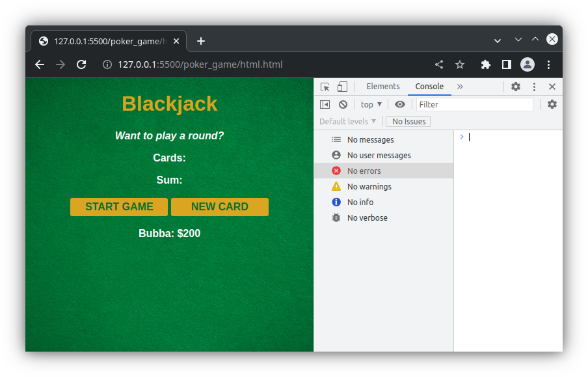This screenshot has height=377, width=588.
Task: Activate the inspect element cursor tool
Action: pyautogui.click(x=325, y=86)
